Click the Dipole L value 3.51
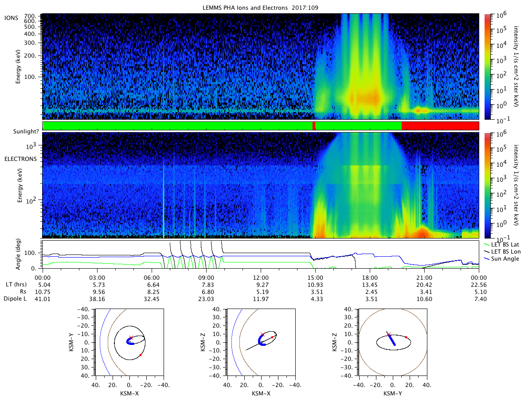 (x=370, y=299)
